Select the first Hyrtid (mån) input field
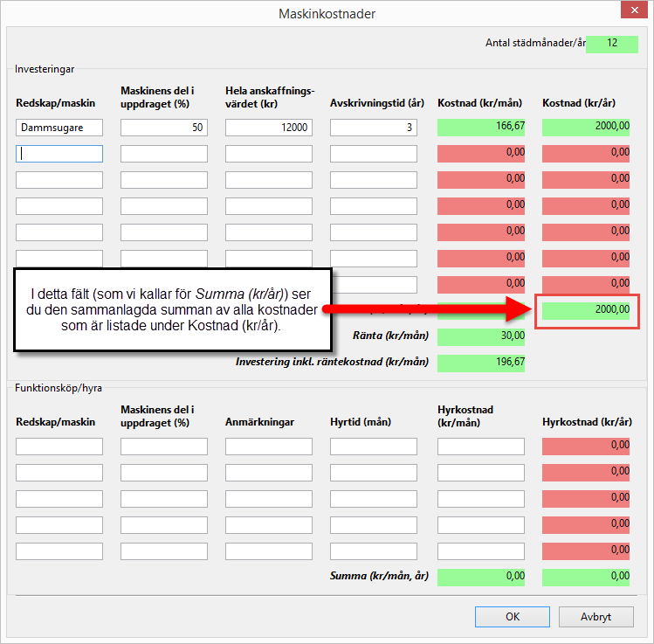Viewport: 654px width, 644px height. click(374, 447)
